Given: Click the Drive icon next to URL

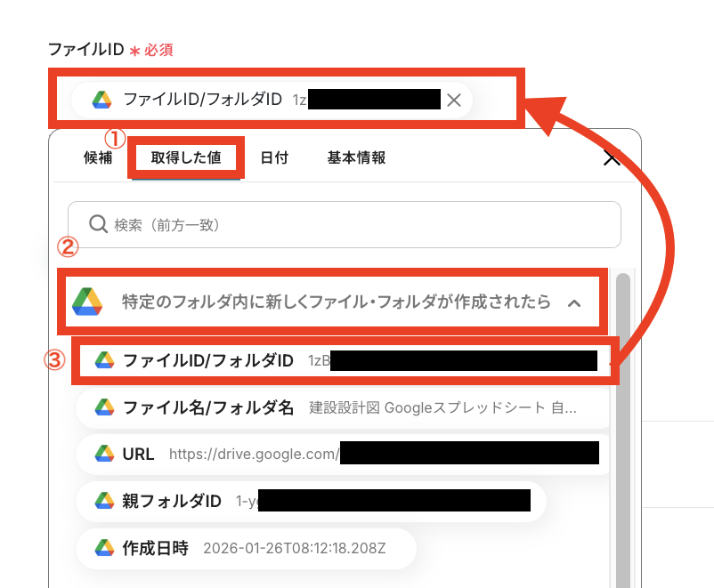Looking at the screenshot, I should point(104,454).
